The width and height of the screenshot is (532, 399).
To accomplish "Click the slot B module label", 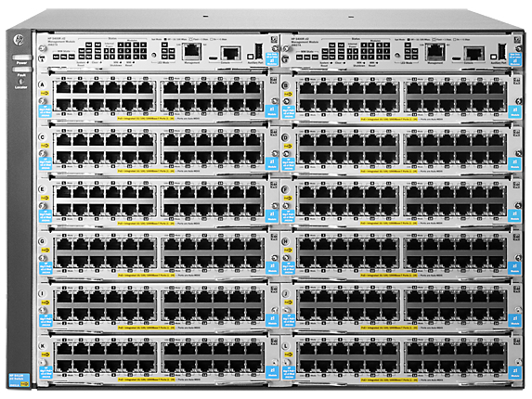I will [x=286, y=84].
